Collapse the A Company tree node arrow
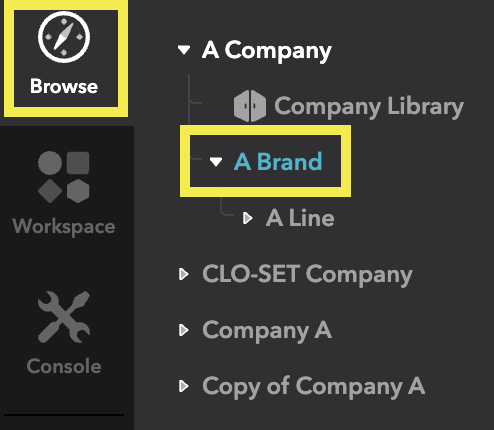Image resolution: width=494 pixels, height=430 pixels. pos(184,50)
